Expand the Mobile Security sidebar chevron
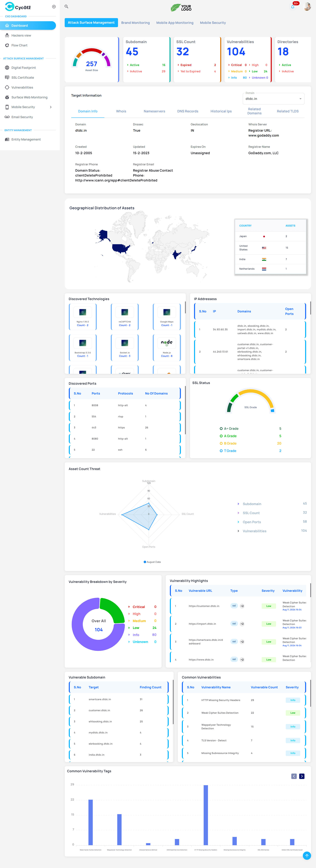The width and height of the screenshot is (316, 868). [51, 107]
